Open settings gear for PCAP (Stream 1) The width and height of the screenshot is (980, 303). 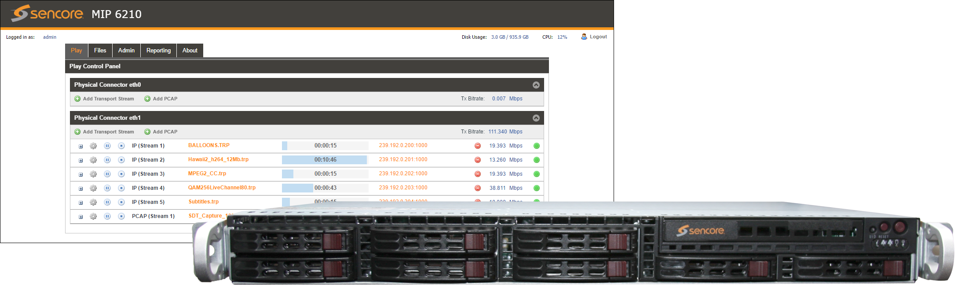click(x=93, y=216)
